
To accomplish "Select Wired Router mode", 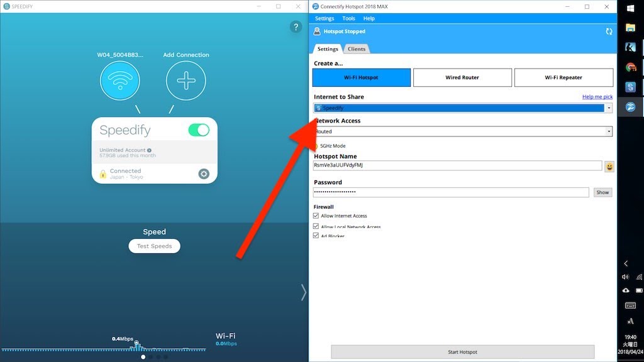I will click(x=462, y=77).
